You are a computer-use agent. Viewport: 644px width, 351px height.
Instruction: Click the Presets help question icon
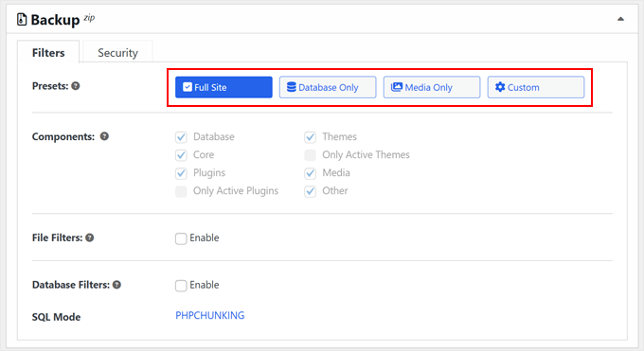point(76,86)
